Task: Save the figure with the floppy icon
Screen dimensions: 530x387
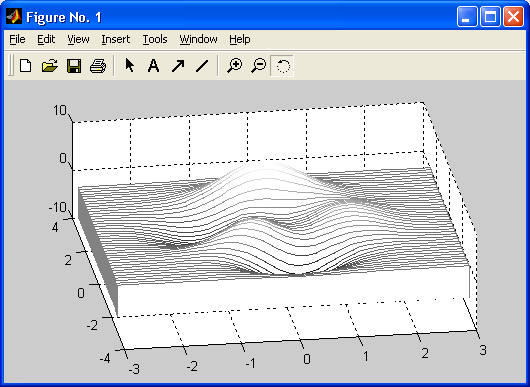Action: pos(74,66)
